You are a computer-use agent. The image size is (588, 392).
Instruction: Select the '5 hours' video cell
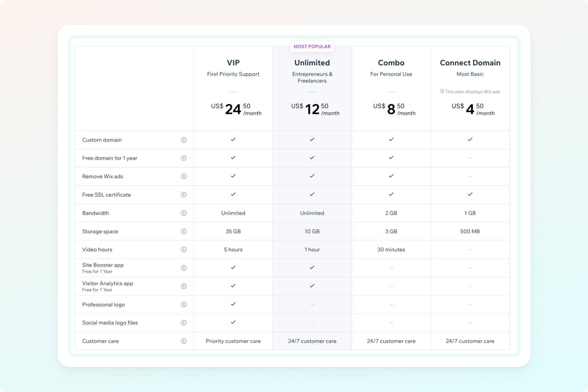(233, 250)
